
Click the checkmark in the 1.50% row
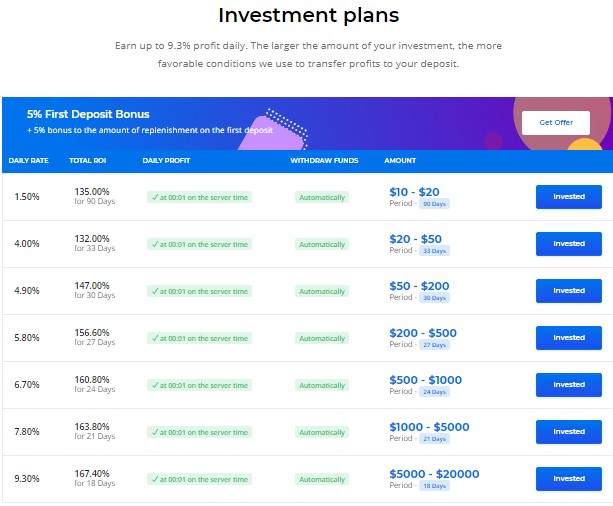tap(155, 197)
